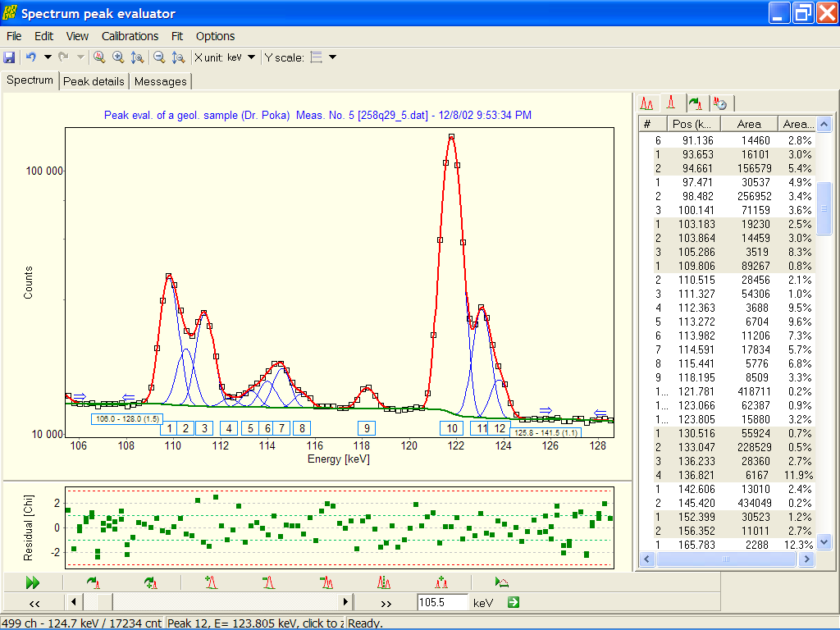The height and width of the screenshot is (630, 840).
Task: Click the peak list horizontal scroll-left arrow
Action: [x=647, y=559]
